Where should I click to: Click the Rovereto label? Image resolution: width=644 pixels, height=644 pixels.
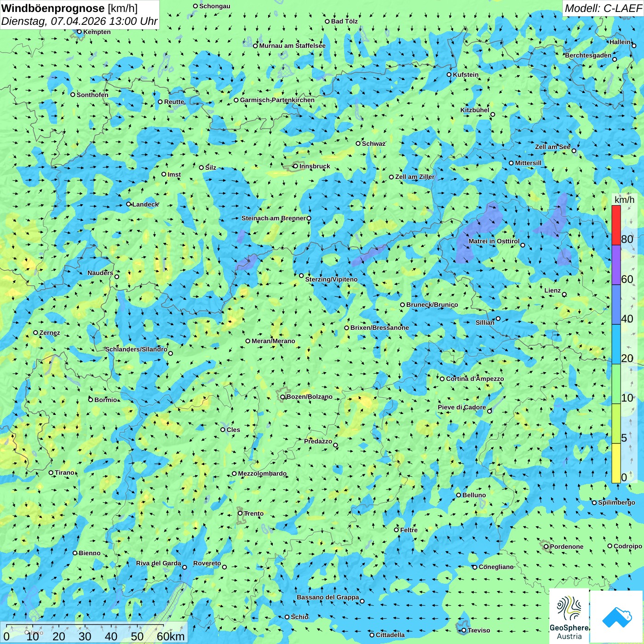(x=207, y=563)
